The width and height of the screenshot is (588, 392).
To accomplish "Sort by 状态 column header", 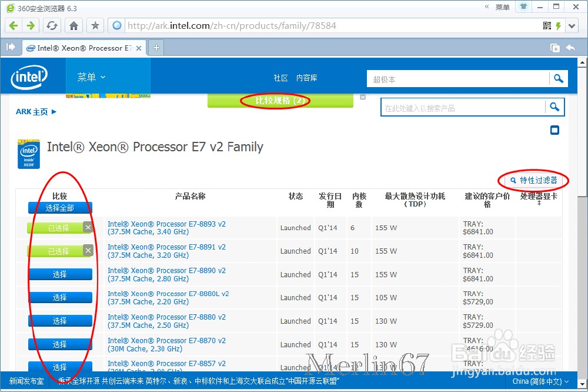I will (296, 196).
